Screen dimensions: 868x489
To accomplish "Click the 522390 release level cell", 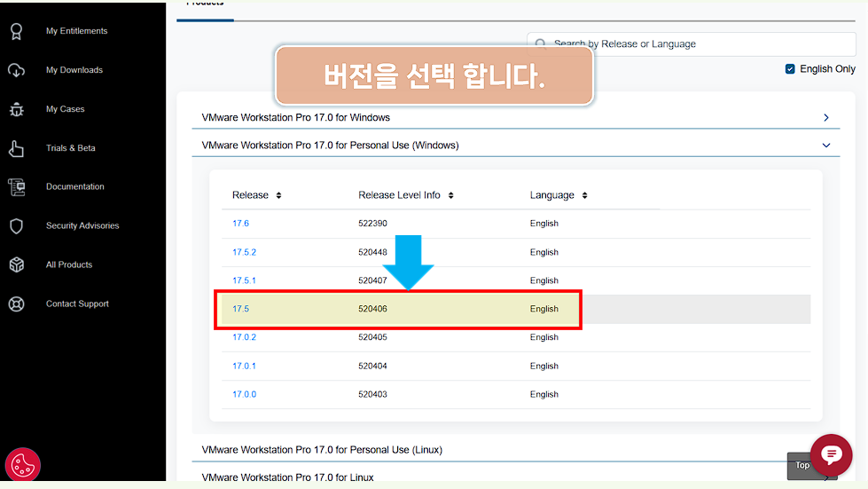I will (x=372, y=223).
